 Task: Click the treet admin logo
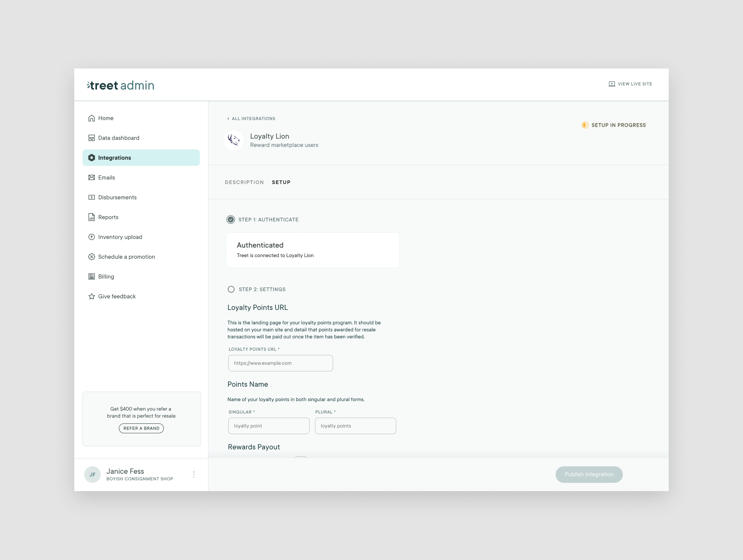[121, 85]
